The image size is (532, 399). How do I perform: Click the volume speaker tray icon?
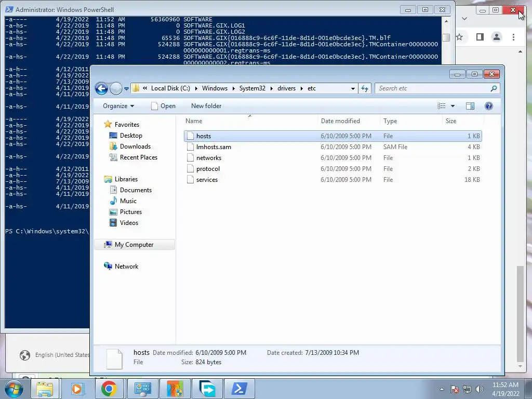(x=480, y=389)
